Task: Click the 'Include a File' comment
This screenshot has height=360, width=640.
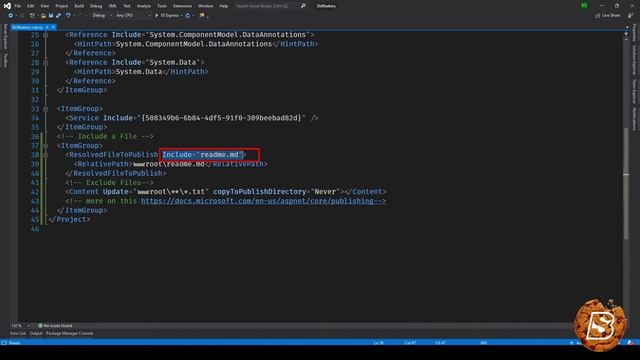Action: 105,136
